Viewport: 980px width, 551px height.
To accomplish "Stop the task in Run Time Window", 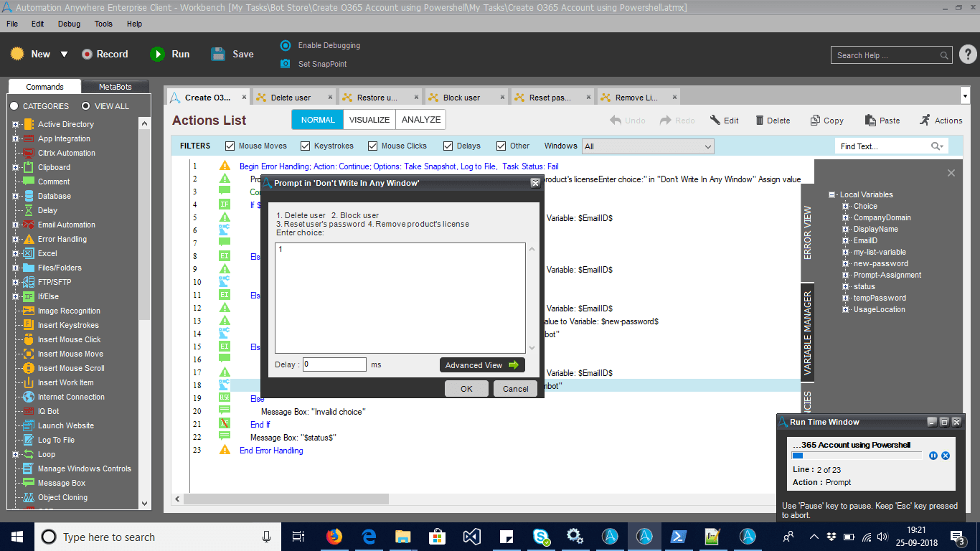I will click(x=946, y=456).
